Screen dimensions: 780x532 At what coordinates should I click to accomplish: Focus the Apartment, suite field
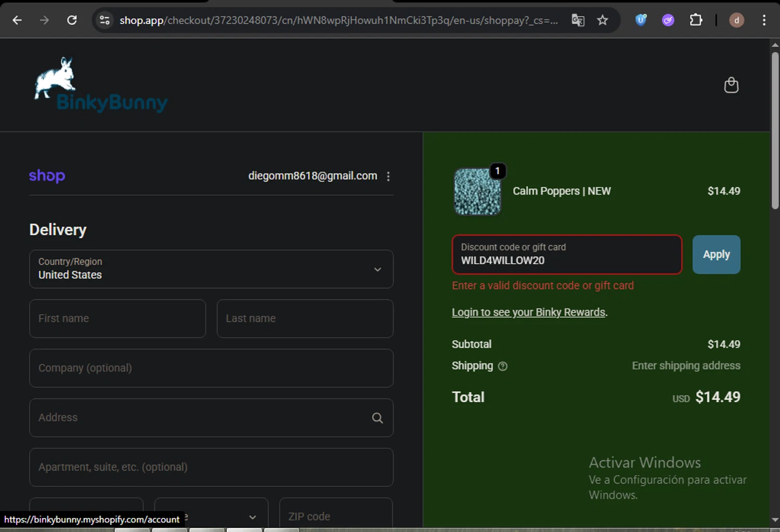tap(211, 467)
